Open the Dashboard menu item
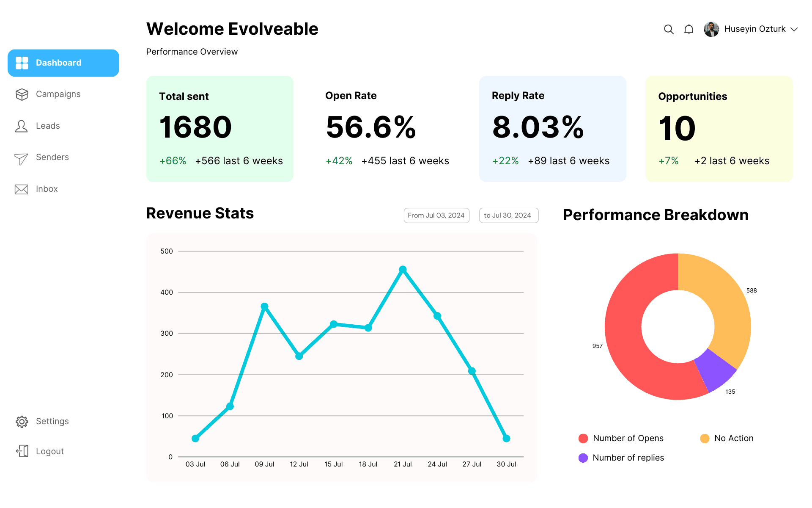Viewport: 812px width, 508px height. [63, 63]
